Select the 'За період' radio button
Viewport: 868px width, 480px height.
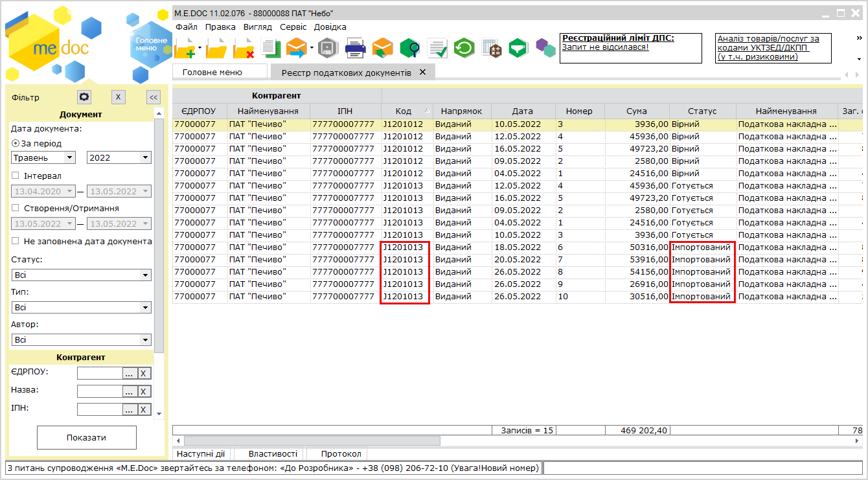coord(16,143)
